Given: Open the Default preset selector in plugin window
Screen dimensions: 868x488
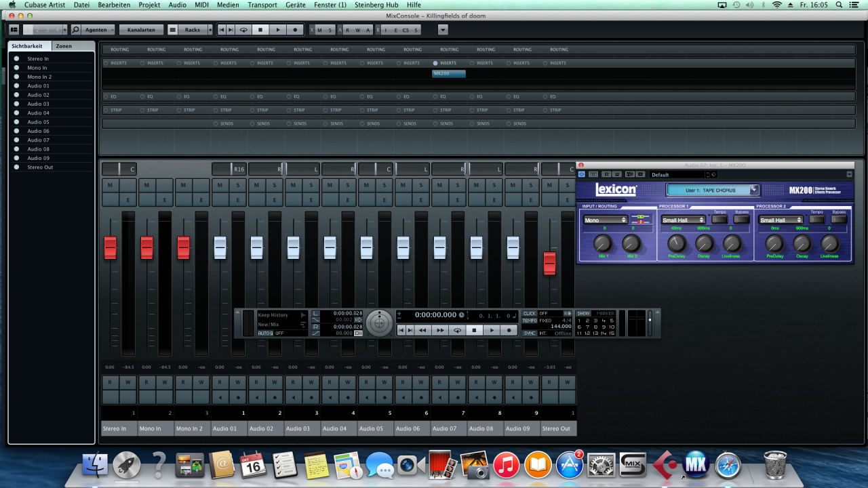Looking at the screenshot, I should point(679,175).
